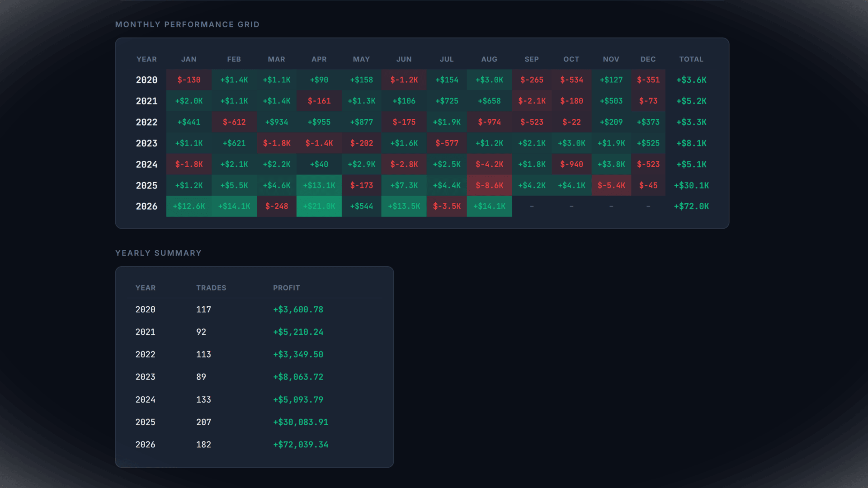Viewport: 868px width, 488px height.
Task: Click September 2021 cell showing $-2.1K
Action: point(532,101)
